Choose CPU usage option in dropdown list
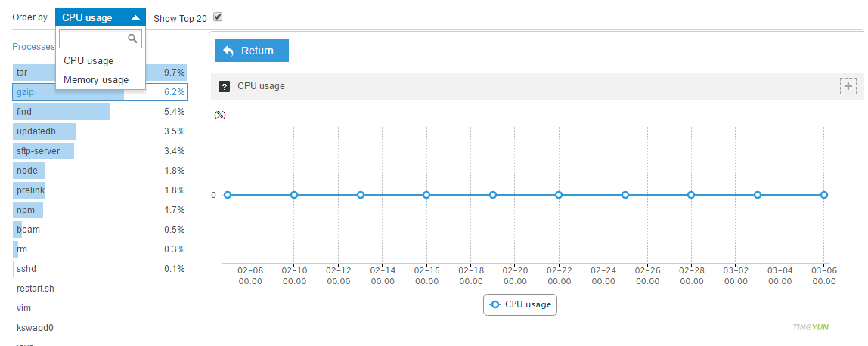Viewport: 868px width, 346px height. point(88,60)
